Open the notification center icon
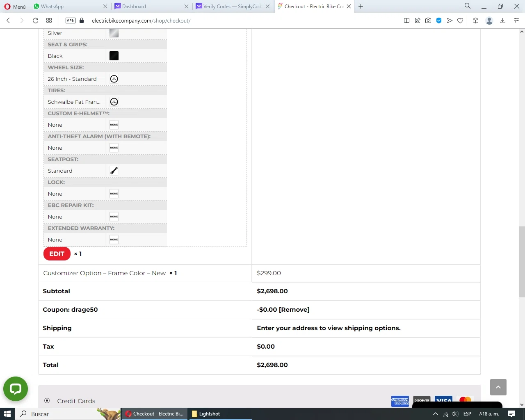Image resolution: width=525 pixels, height=420 pixels. pos(511,414)
